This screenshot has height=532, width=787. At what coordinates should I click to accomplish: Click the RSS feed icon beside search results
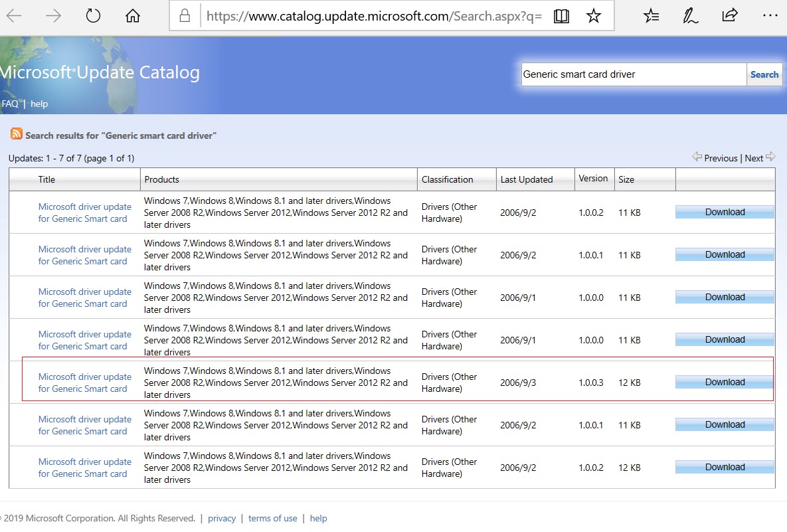tap(16, 133)
